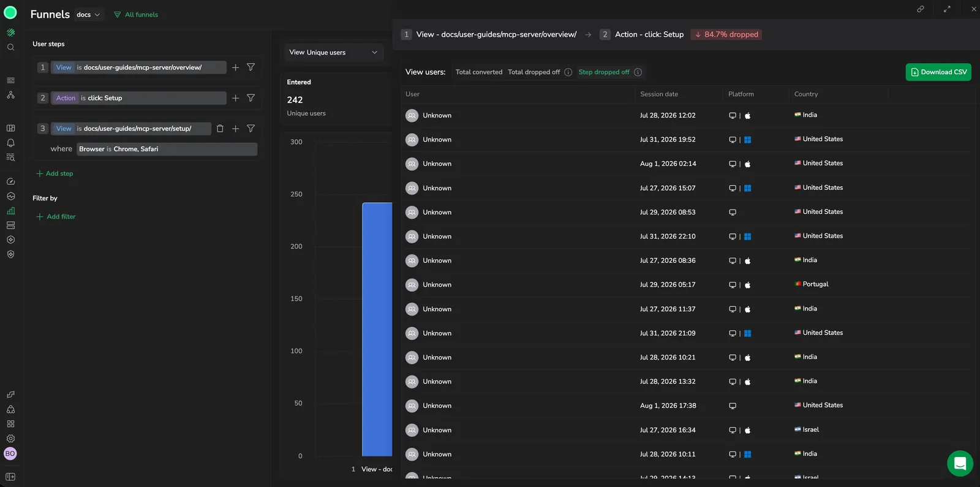Open the green bar-chart funnels icon

[10, 211]
